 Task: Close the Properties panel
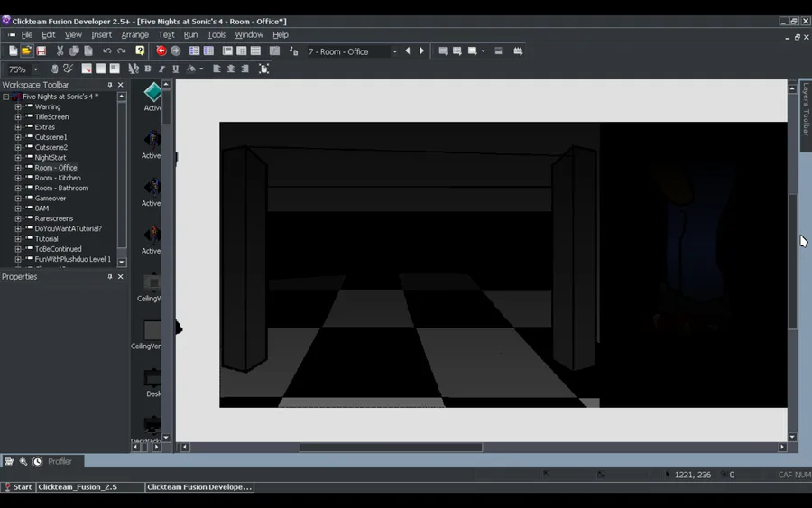pos(121,276)
